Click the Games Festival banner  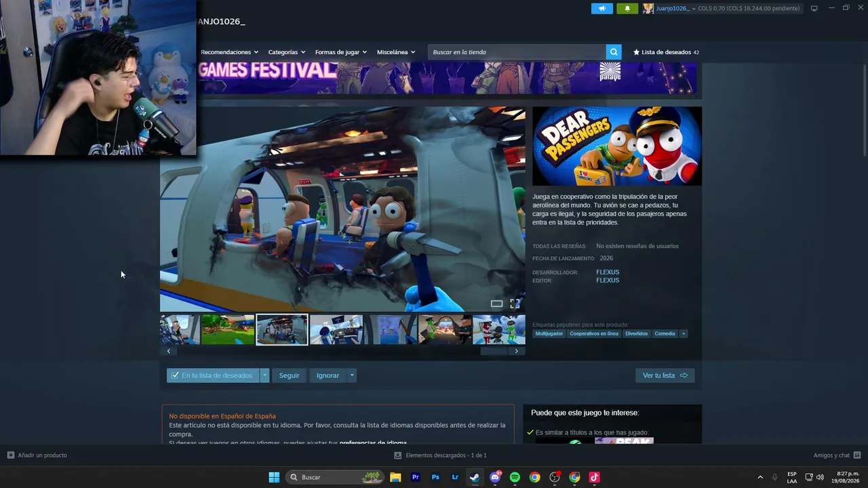tap(448, 78)
